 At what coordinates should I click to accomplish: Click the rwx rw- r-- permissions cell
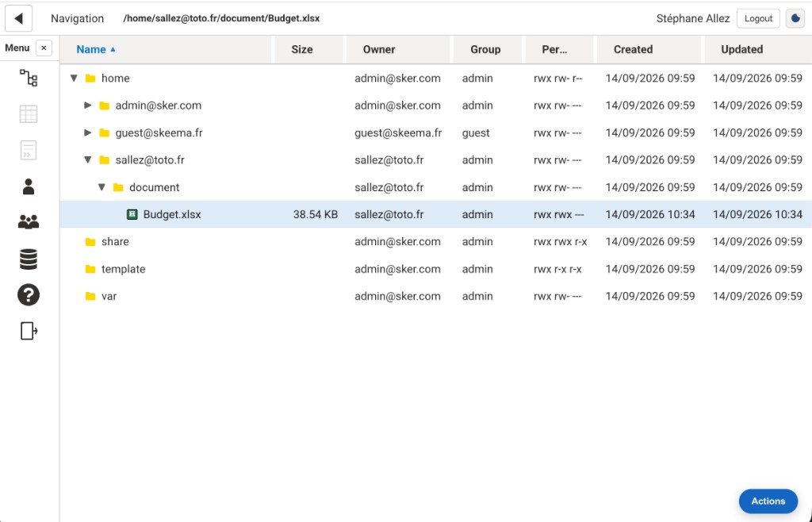point(557,79)
